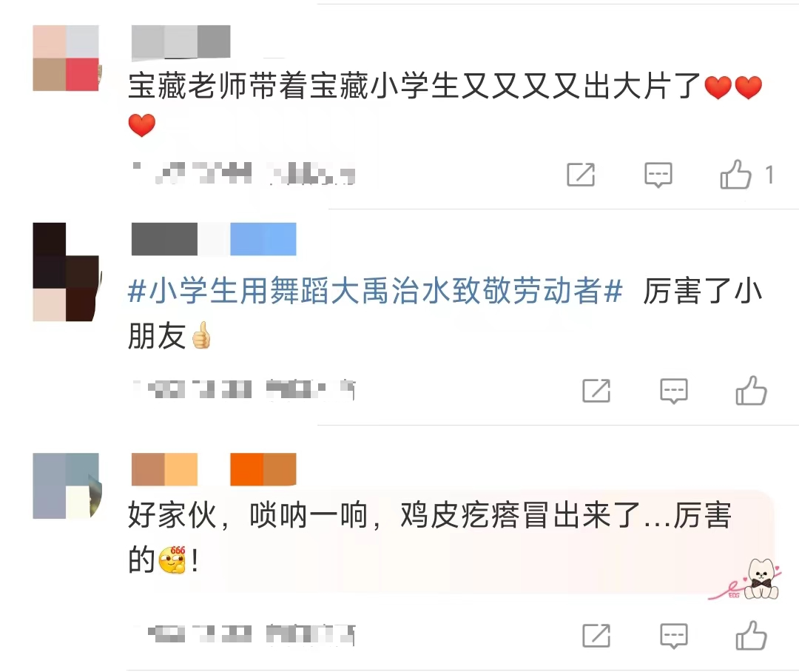Reply to the 宝藏老师 comment
Viewport: 799px width, 672px height.
(x=658, y=175)
